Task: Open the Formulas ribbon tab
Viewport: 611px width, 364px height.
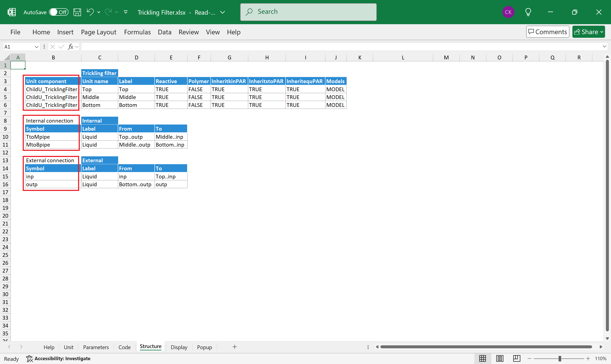Action: tap(137, 32)
